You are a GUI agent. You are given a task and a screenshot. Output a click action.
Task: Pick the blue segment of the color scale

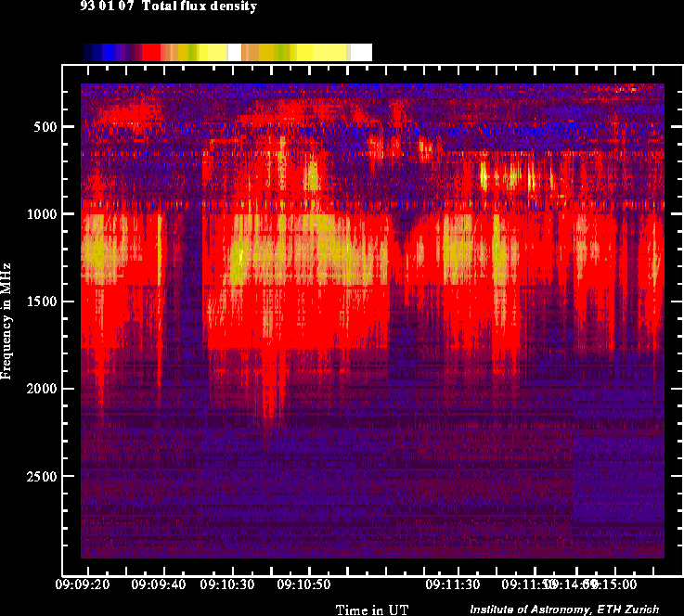click(x=109, y=52)
